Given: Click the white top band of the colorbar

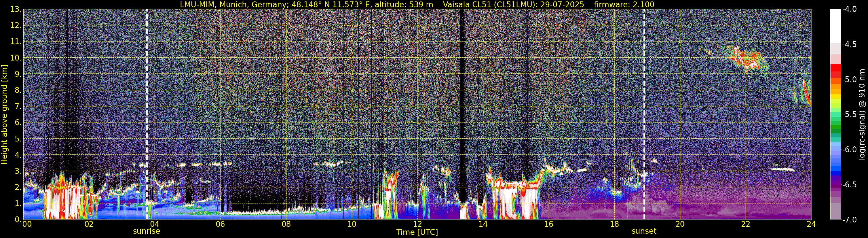Looking at the screenshot, I should (x=835, y=25).
